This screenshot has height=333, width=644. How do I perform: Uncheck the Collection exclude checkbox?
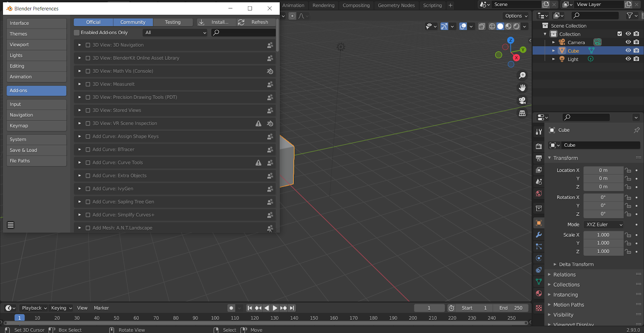[620, 34]
